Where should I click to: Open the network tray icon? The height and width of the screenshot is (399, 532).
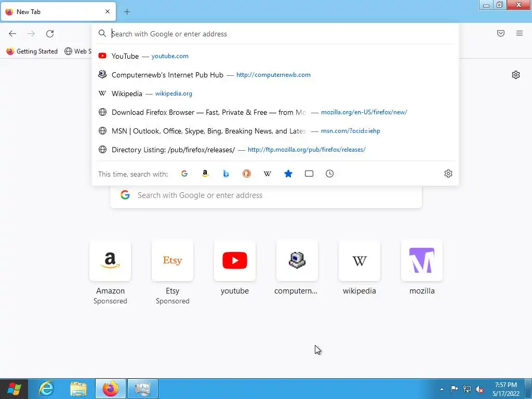[x=467, y=389]
